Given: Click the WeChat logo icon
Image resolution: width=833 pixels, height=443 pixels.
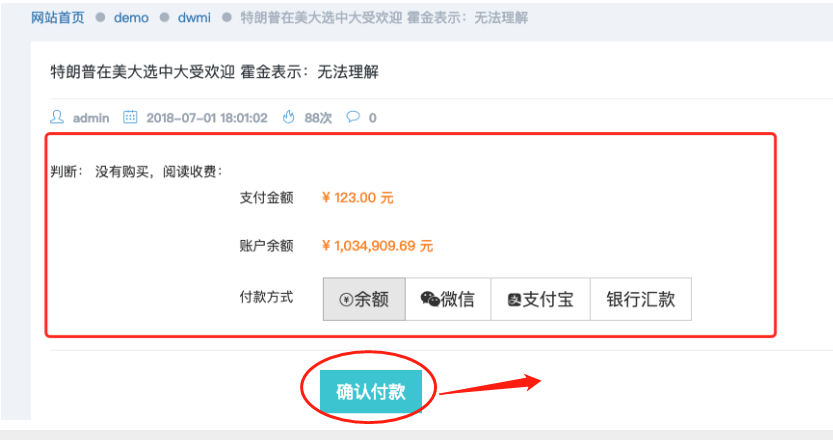Looking at the screenshot, I should [430, 299].
